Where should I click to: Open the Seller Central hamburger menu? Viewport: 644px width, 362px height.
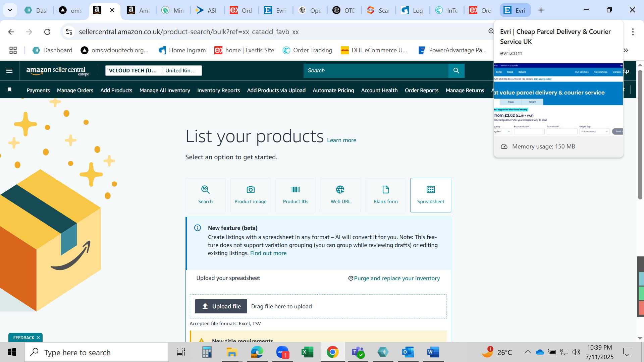(9, 71)
